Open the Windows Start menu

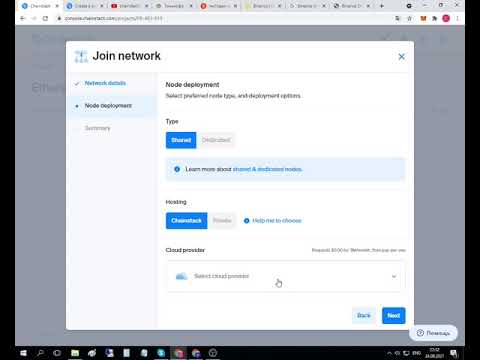coord(23,353)
